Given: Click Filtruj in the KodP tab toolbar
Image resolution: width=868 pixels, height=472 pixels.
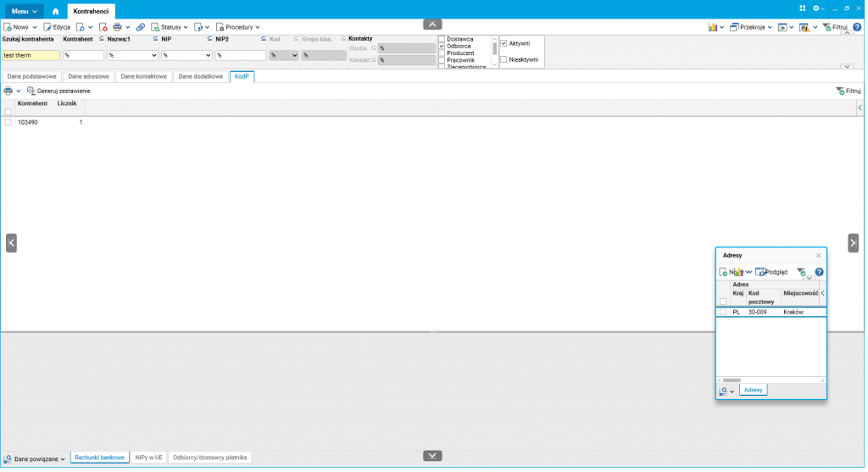Looking at the screenshot, I should 849,91.
